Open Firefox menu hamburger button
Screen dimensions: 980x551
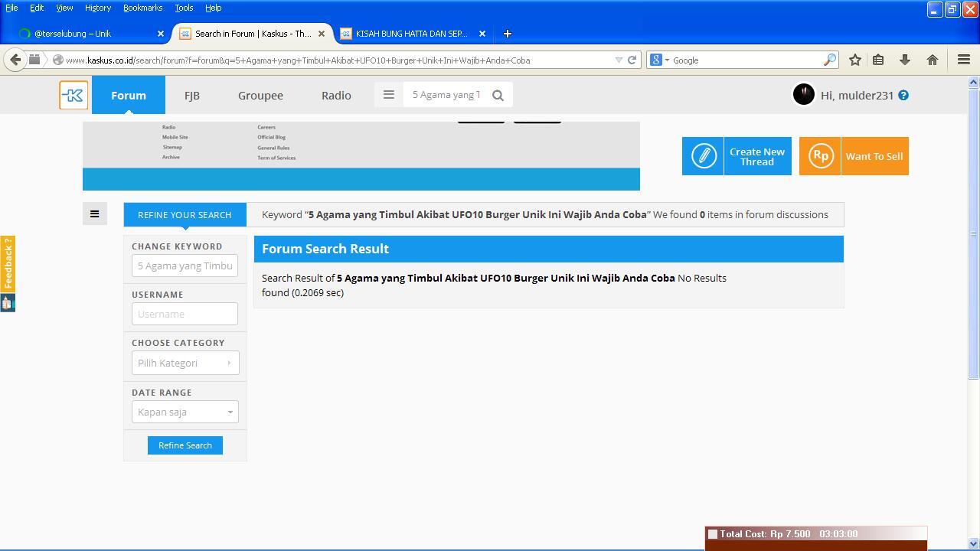click(964, 60)
